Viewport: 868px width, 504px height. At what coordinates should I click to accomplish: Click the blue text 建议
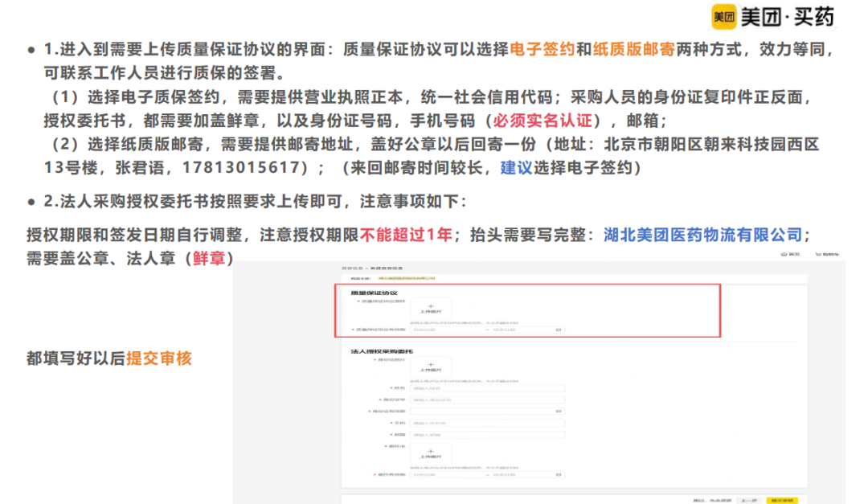click(517, 168)
